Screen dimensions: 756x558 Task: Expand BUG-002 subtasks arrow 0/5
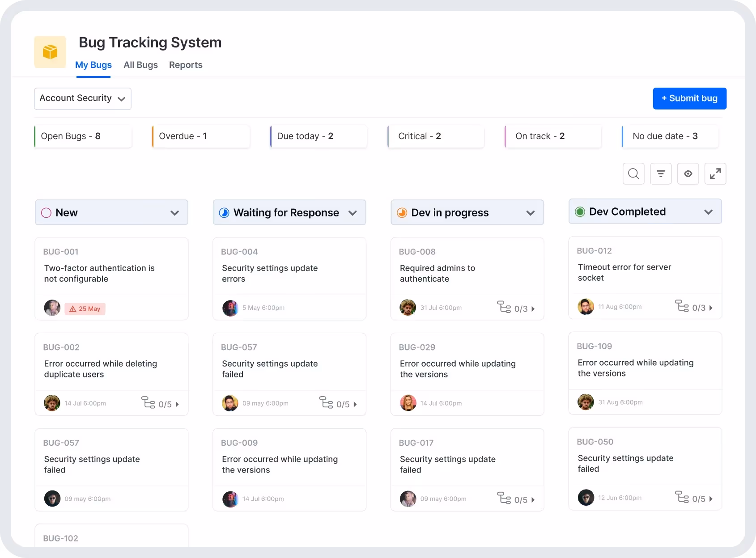[177, 404]
